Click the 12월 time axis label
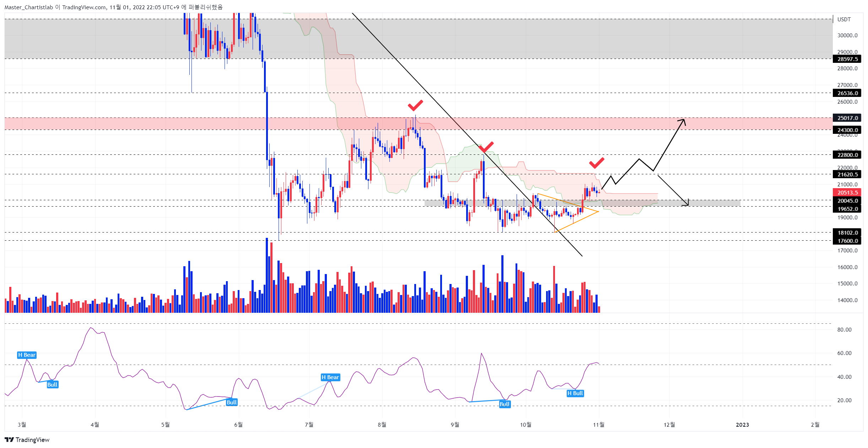This screenshot has height=448, width=868. [669, 425]
